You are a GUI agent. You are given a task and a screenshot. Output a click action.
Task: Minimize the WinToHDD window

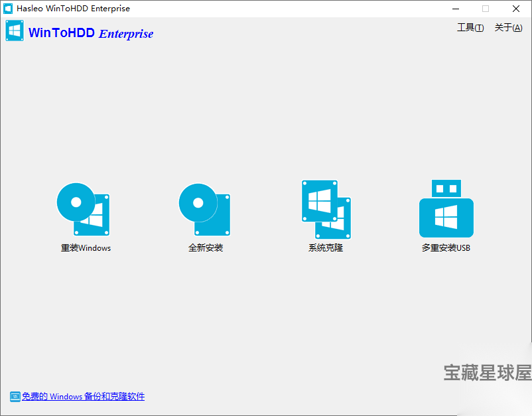pos(456,9)
